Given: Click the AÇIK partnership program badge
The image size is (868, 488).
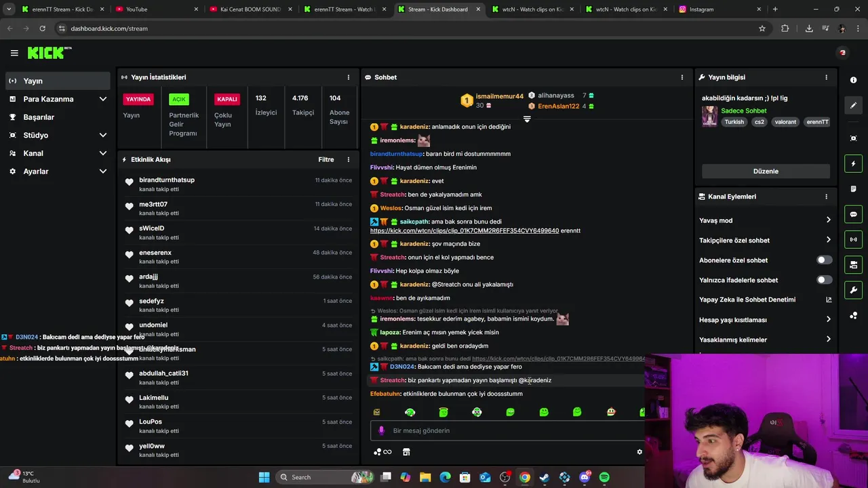Looking at the screenshot, I should click(x=179, y=99).
